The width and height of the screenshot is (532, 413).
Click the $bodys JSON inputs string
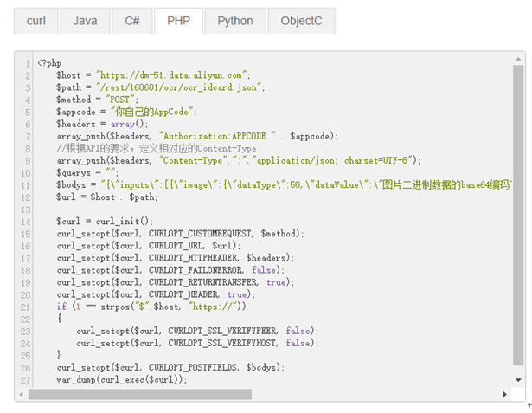[x=306, y=184]
